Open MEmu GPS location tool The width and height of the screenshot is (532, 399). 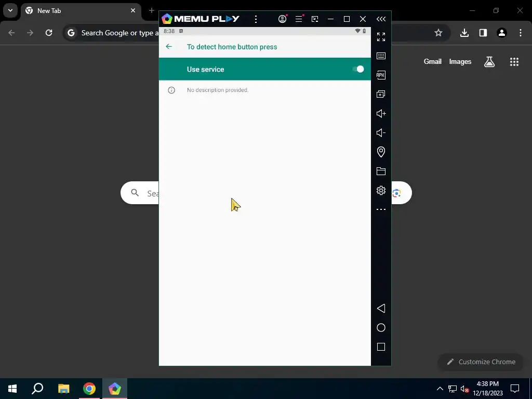pos(381,152)
